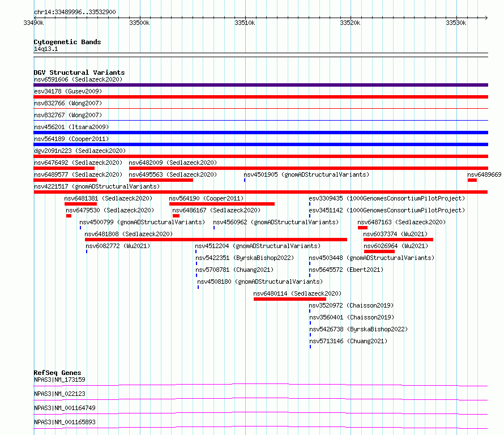Open the nsv6026964 (Wu2021) label
The height and width of the screenshot is (435, 504).
[x=396, y=246]
